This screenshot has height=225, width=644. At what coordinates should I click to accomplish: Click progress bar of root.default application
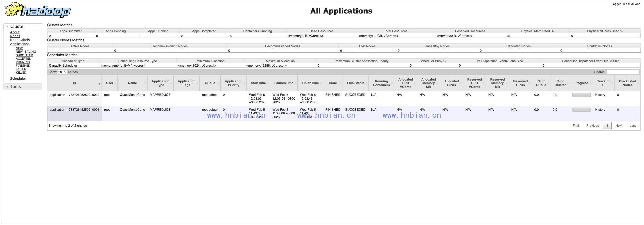[581, 110]
